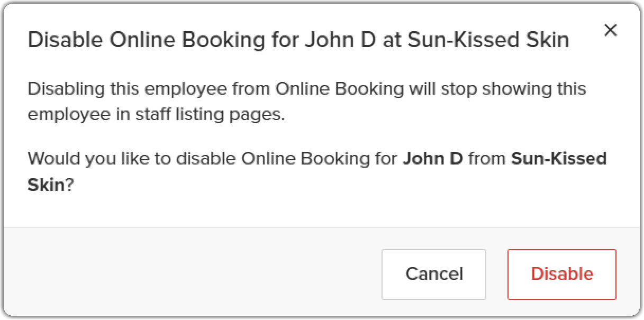Close the dialog with the X icon
Image resolution: width=644 pixels, height=320 pixels.
point(611,31)
